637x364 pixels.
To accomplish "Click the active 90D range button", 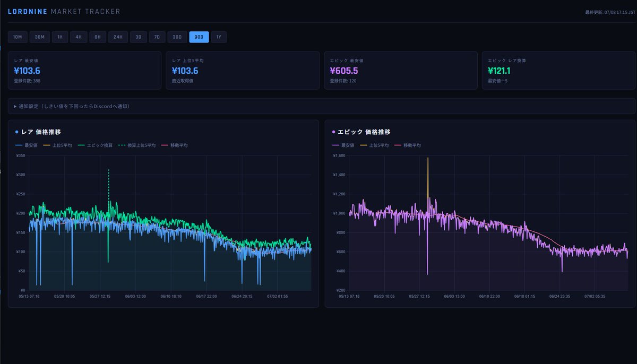I will coord(199,37).
